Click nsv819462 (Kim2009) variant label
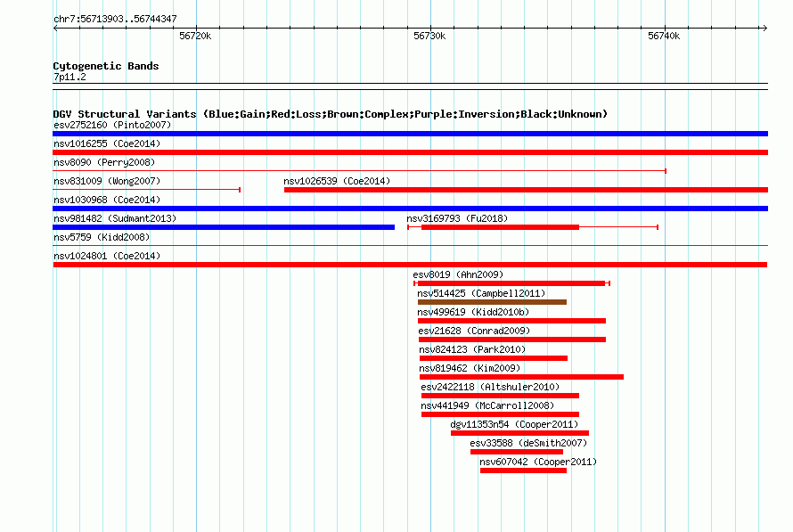This screenshot has height=532, width=793. [470, 368]
